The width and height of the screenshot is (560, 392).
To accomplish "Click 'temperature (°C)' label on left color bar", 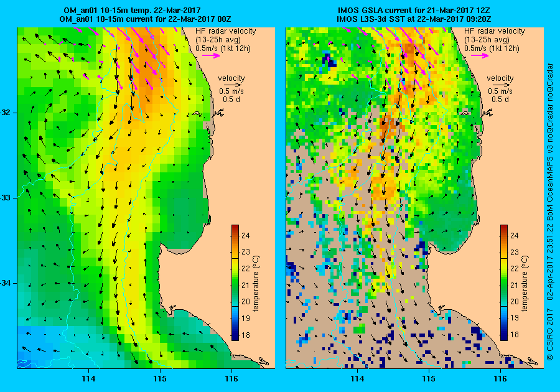I will (256, 284).
